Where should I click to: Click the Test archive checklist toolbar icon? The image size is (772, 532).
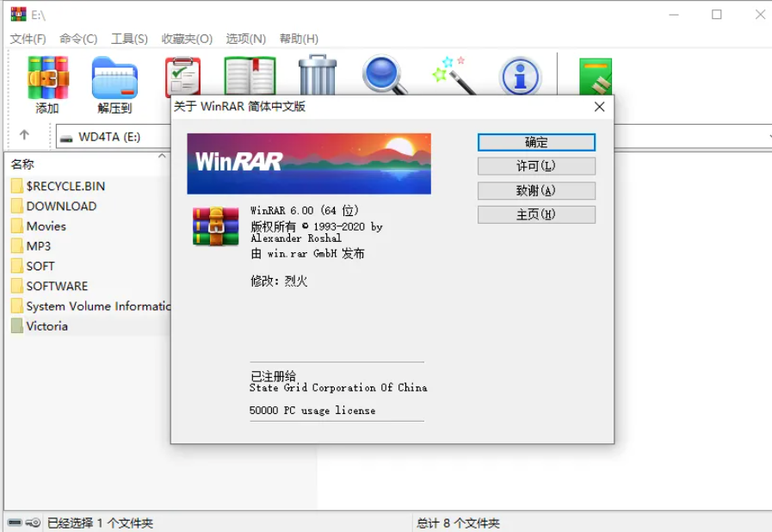(182, 76)
